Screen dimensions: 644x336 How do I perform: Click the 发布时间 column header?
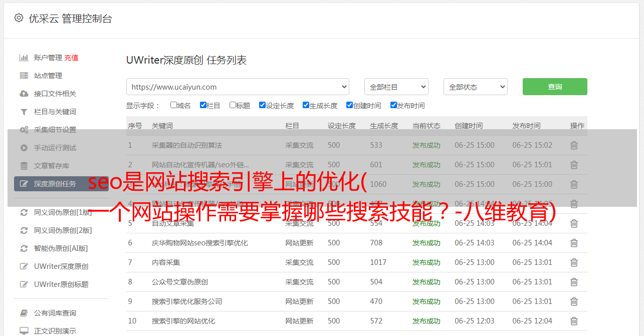click(526, 126)
